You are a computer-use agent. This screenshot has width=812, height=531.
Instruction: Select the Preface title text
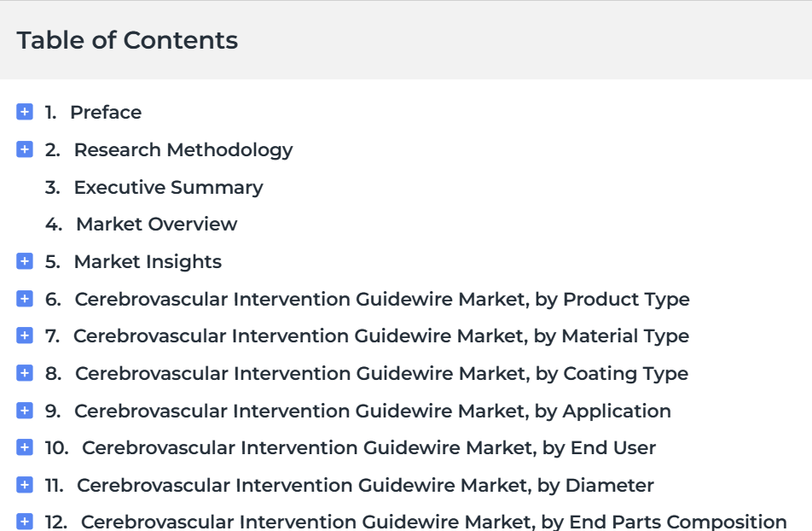[x=106, y=112]
